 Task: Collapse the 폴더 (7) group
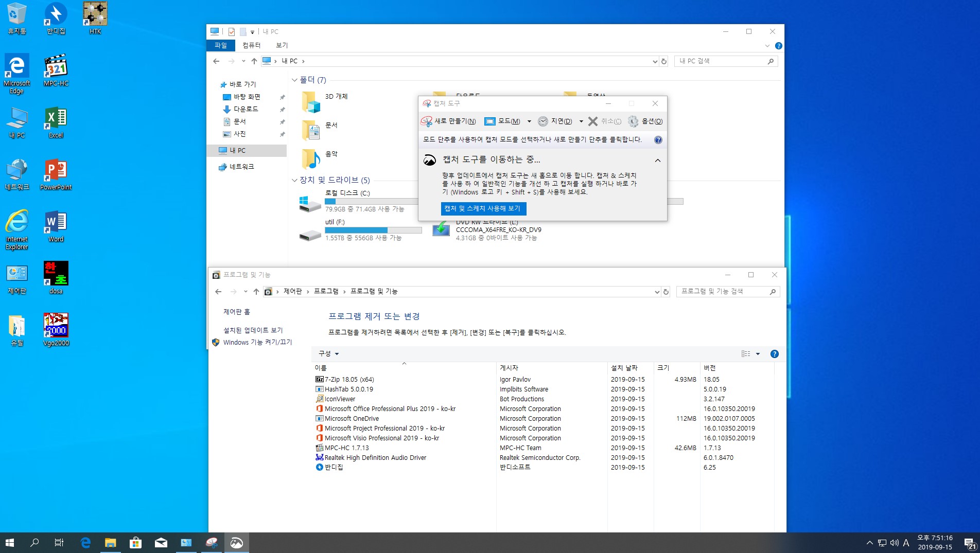click(294, 80)
